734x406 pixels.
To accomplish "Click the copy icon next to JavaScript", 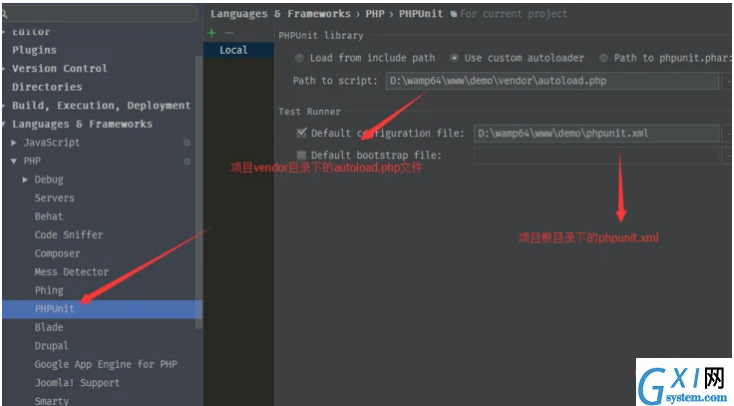I will (x=187, y=143).
